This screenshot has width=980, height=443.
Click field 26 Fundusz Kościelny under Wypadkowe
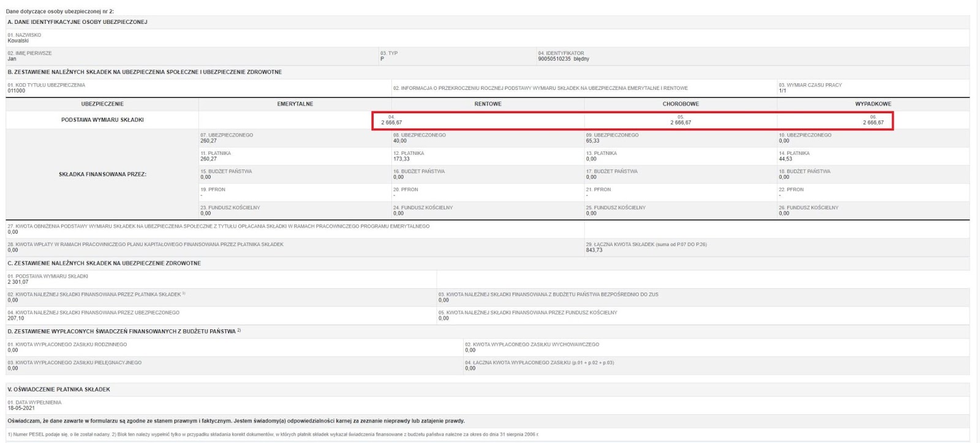(873, 210)
